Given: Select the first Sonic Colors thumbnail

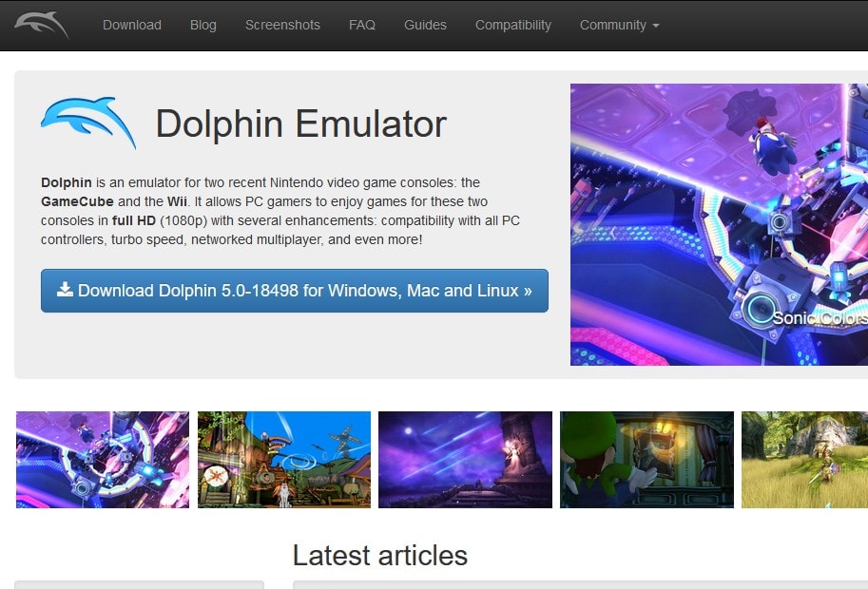Looking at the screenshot, I should pyautogui.click(x=103, y=460).
